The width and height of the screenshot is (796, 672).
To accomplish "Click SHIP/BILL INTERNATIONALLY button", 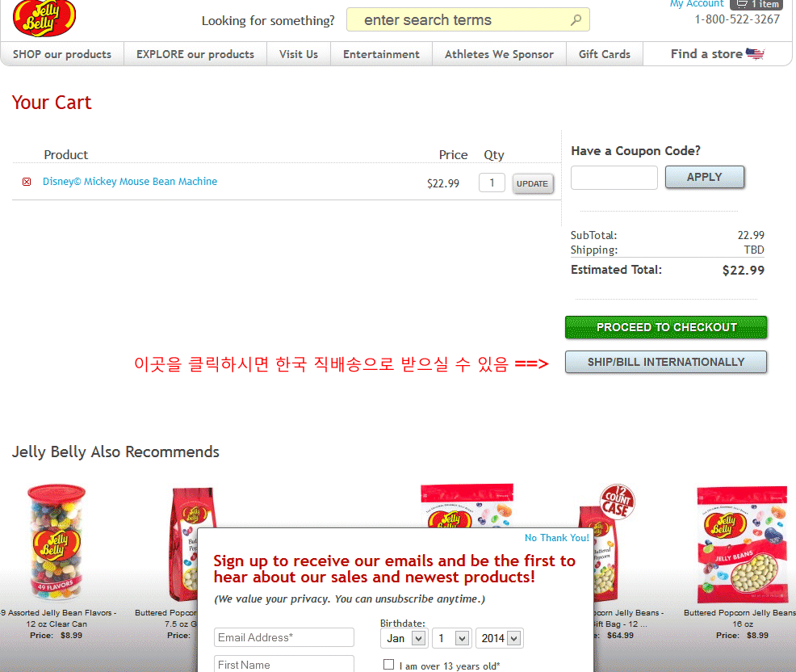I will click(666, 362).
